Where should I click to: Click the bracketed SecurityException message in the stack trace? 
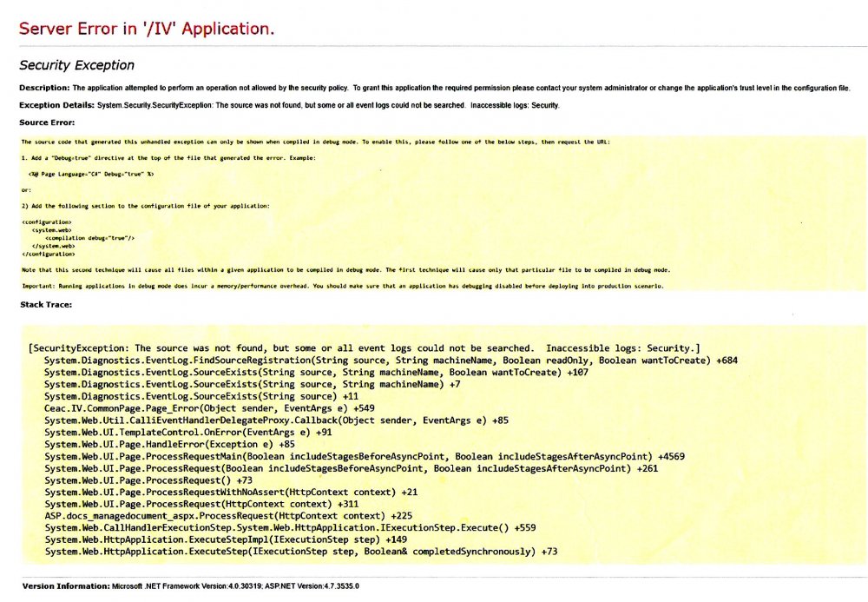pos(365,348)
